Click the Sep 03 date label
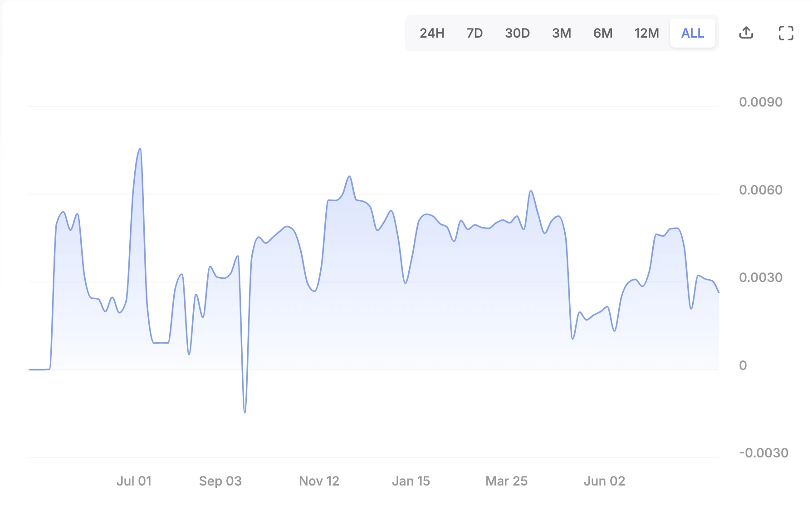 (220, 481)
